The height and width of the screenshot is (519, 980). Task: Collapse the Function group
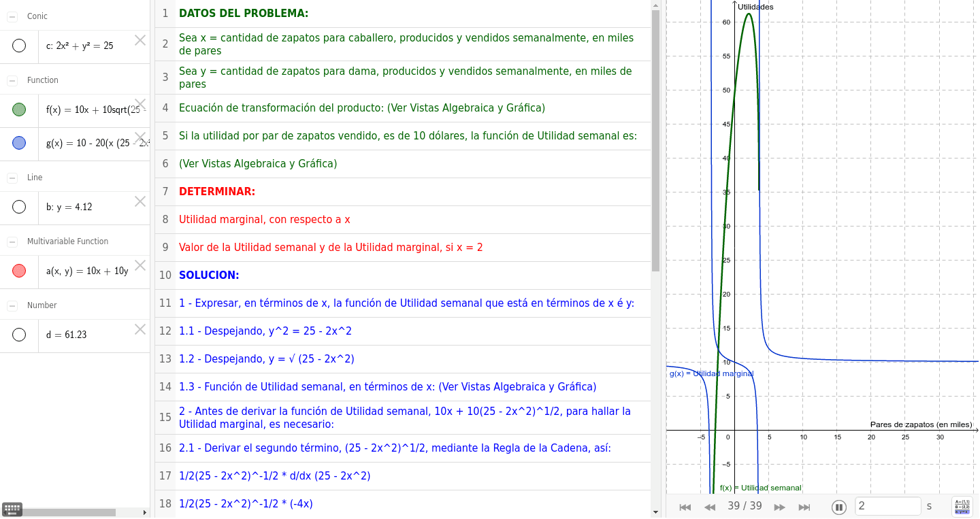tap(12, 80)
